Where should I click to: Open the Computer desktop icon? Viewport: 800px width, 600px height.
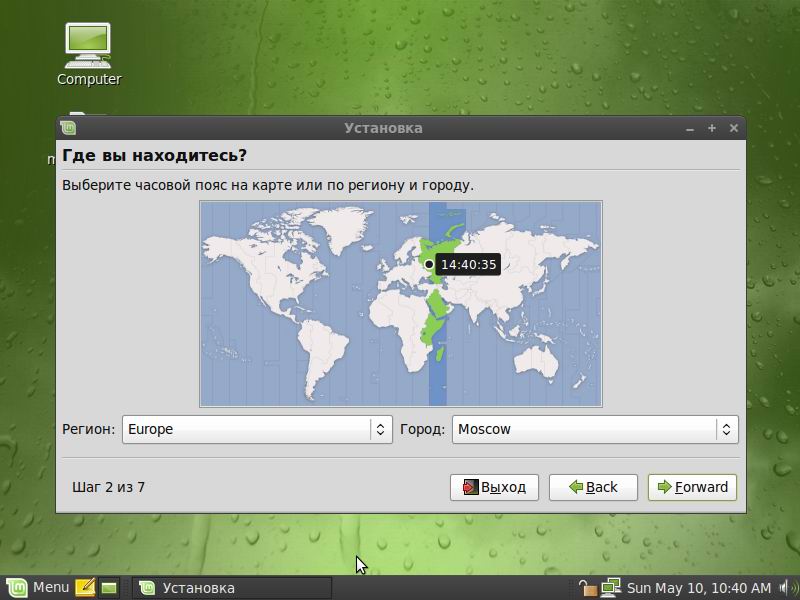[88, 54]
